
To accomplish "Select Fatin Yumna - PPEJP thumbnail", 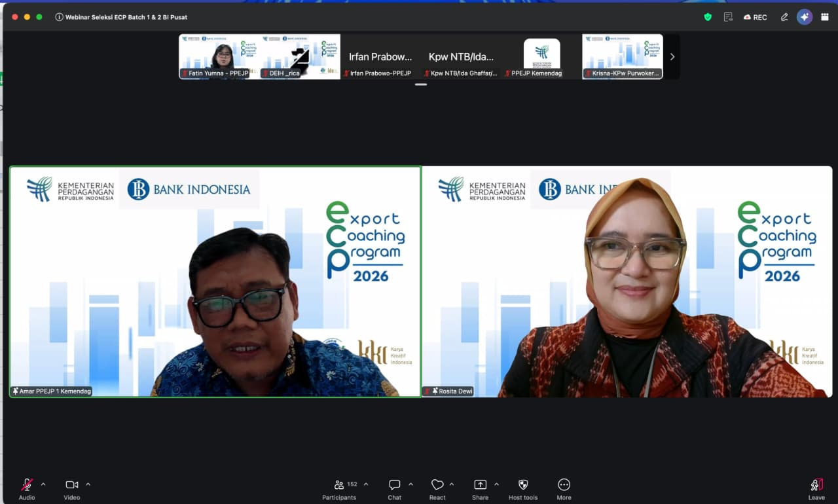I will pos(219,57).
